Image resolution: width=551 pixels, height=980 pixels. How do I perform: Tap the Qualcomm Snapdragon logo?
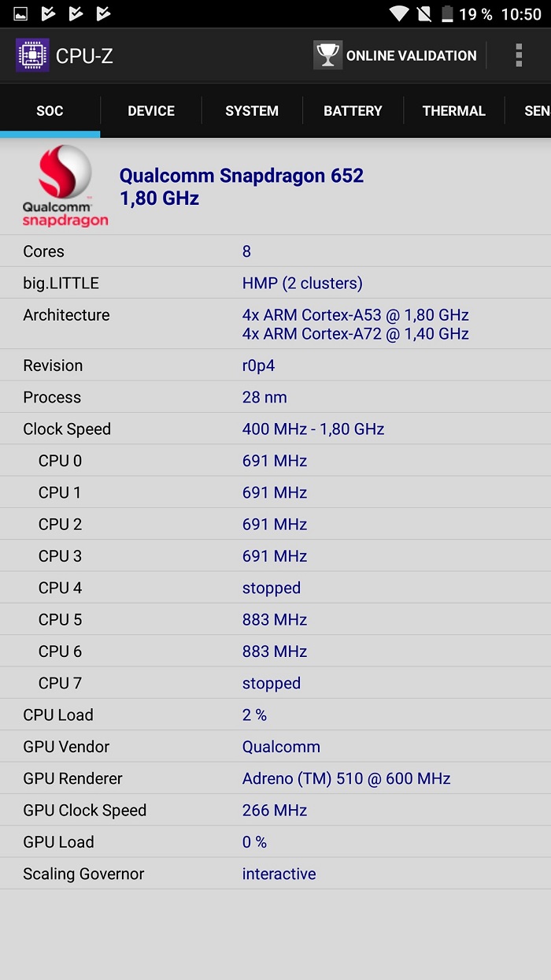pyautogui.click(x=65, y=187)
